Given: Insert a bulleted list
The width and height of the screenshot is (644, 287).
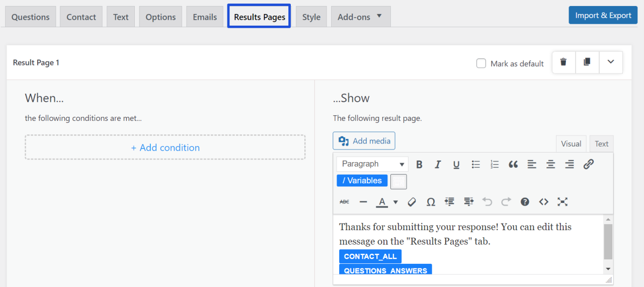Looking at the screenshot, I should tap(475, 164).
